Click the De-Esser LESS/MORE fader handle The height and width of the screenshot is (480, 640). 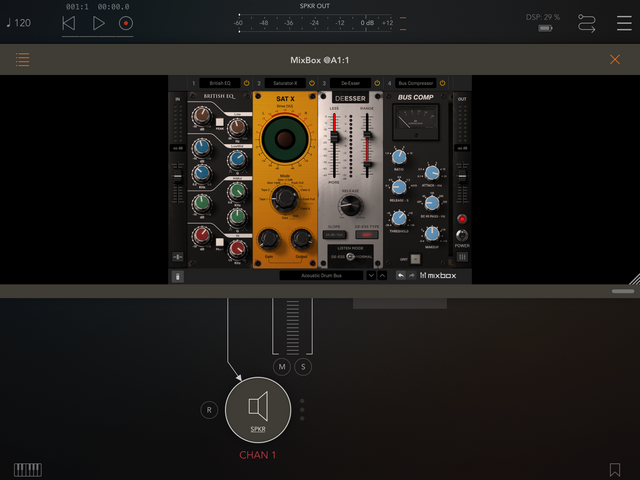tap(334, 137)
